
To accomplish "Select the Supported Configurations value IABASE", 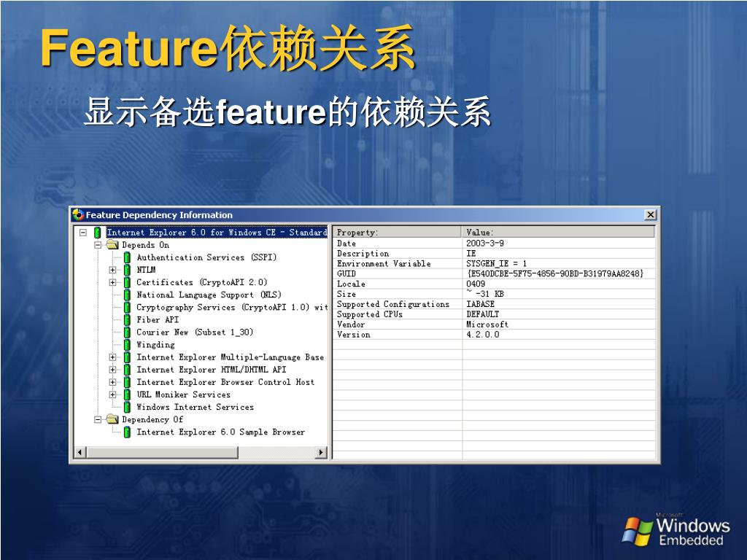I will pyautogui.click(x=480, y=304).
